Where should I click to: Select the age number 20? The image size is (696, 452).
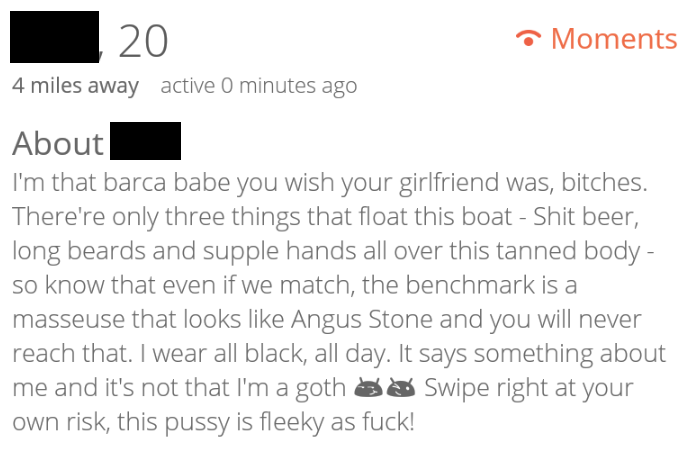[x=143, y=42]
